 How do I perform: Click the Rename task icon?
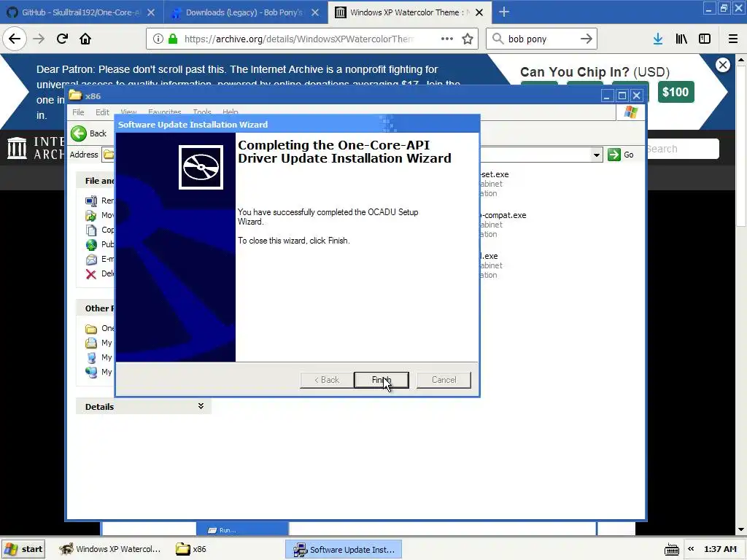tap(91, 201)
